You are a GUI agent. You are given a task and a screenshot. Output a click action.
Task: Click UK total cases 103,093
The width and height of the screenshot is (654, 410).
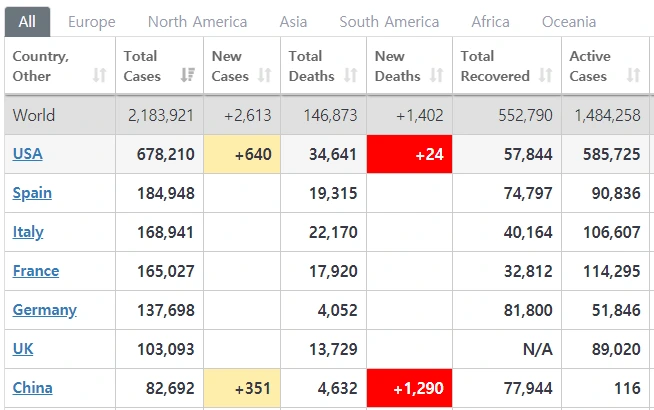point(166,349)
